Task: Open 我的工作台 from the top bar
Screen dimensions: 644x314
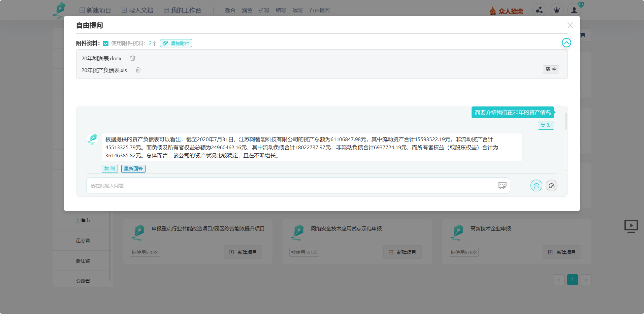Action: point(183,10)
